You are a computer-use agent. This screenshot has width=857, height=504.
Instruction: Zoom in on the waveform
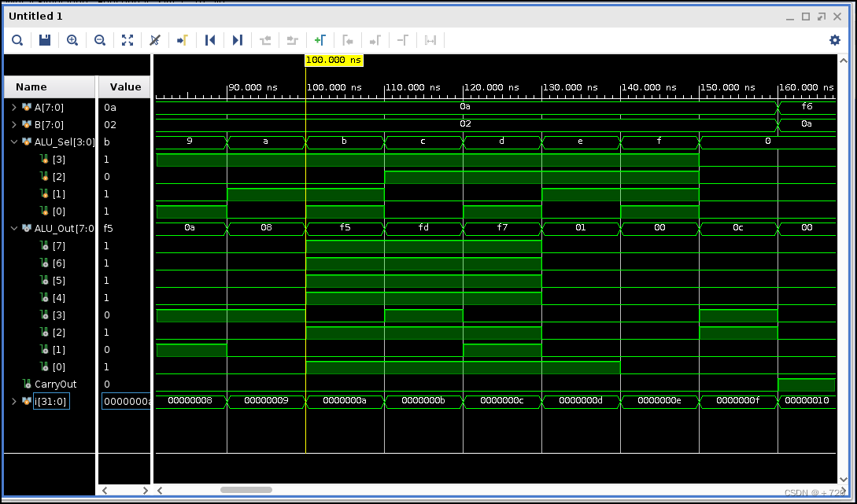pos(72,40)
